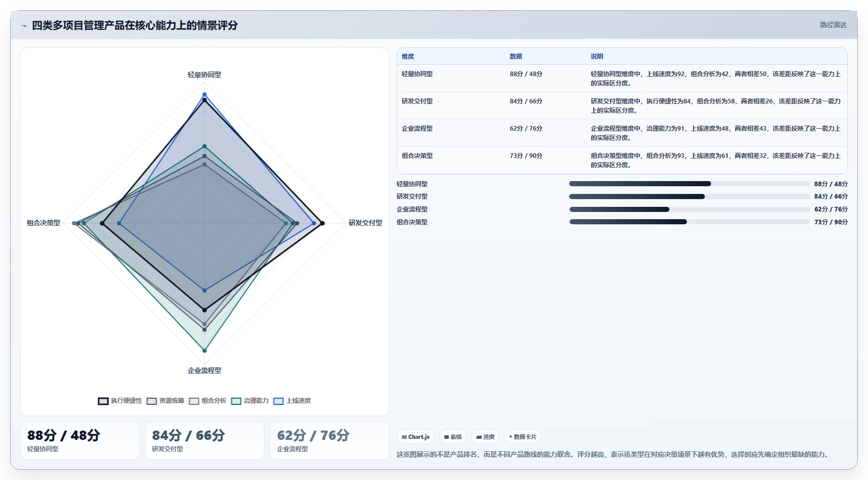
Task: Click the 88分 / 48分 value beside progress bar
Action: tap(831, 184)
